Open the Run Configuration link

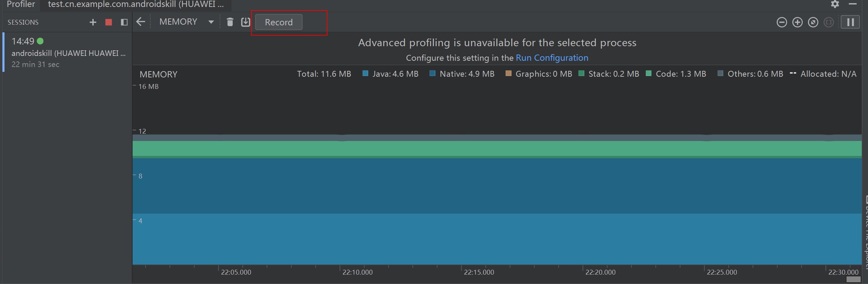pyautogui.click(x=552, y=58)
